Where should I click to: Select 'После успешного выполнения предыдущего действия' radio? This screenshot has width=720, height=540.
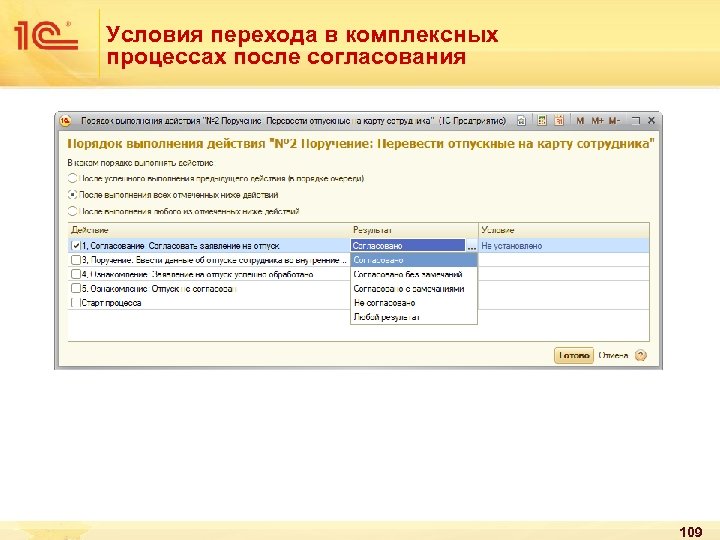(73, 178)
